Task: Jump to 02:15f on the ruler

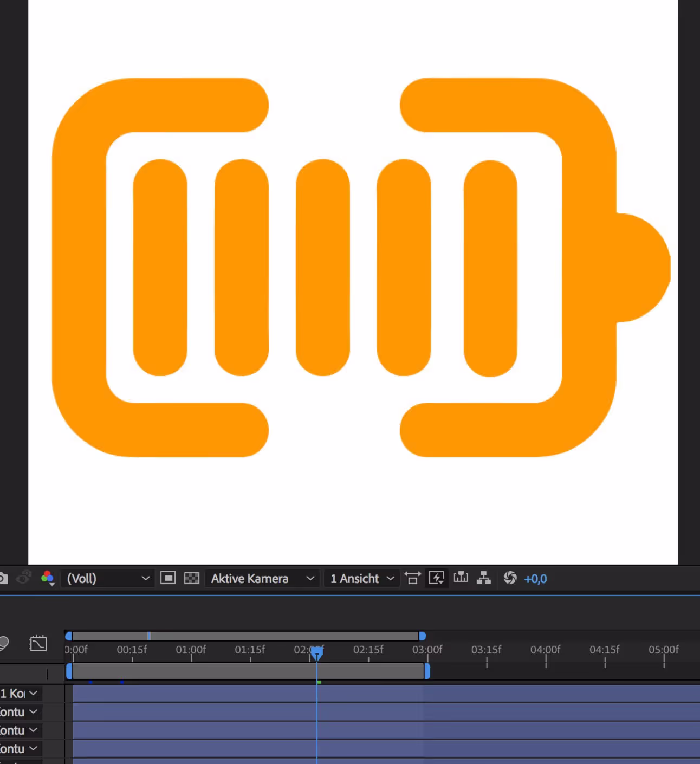Action: pos(368,650)
